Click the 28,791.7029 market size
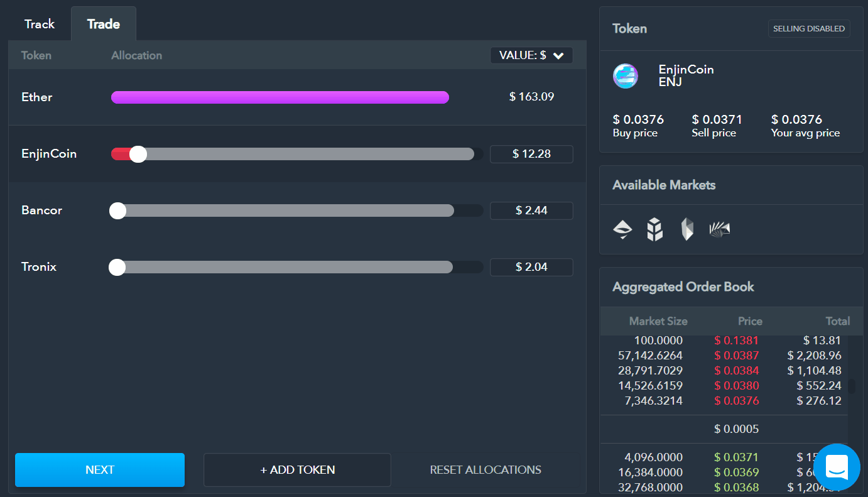This screenshot has width=868, height=497. pyautogui.click(x=650, y=371)
